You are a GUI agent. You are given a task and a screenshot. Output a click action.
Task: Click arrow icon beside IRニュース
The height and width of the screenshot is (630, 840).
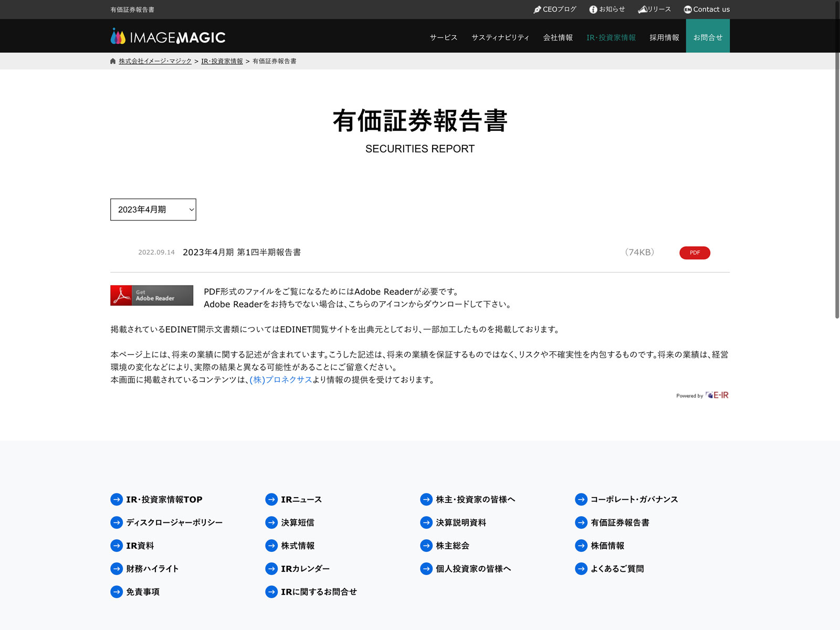(x=271, y=499)
